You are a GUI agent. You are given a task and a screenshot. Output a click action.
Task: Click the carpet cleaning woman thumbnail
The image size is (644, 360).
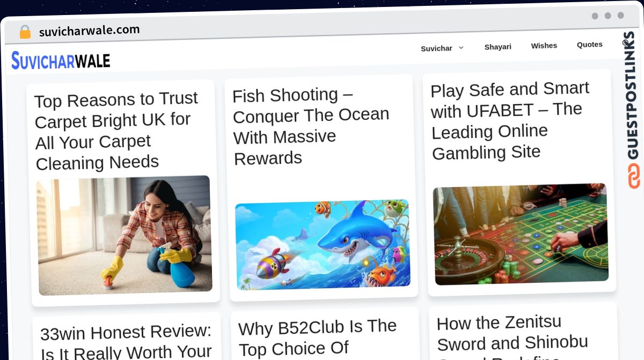click(x=124, y=235)
